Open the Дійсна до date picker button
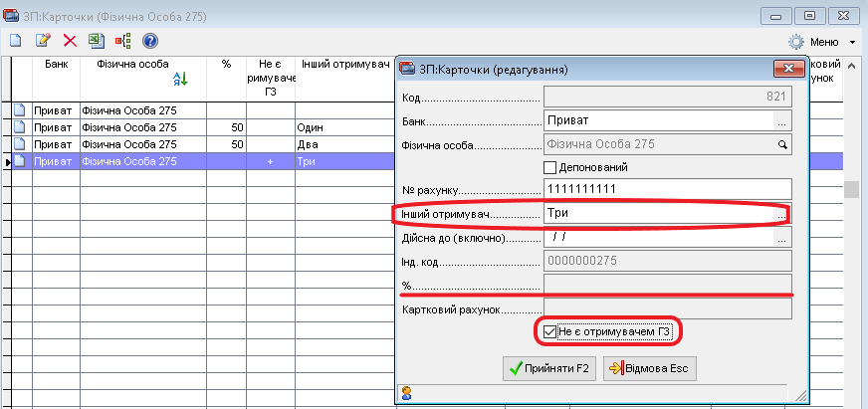868x409 pixels. (782, 239)
